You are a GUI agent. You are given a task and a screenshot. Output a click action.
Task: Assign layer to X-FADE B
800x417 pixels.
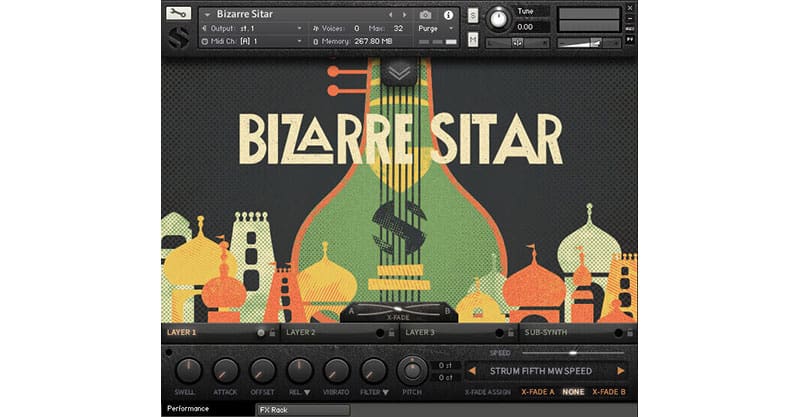pos(609,392)
